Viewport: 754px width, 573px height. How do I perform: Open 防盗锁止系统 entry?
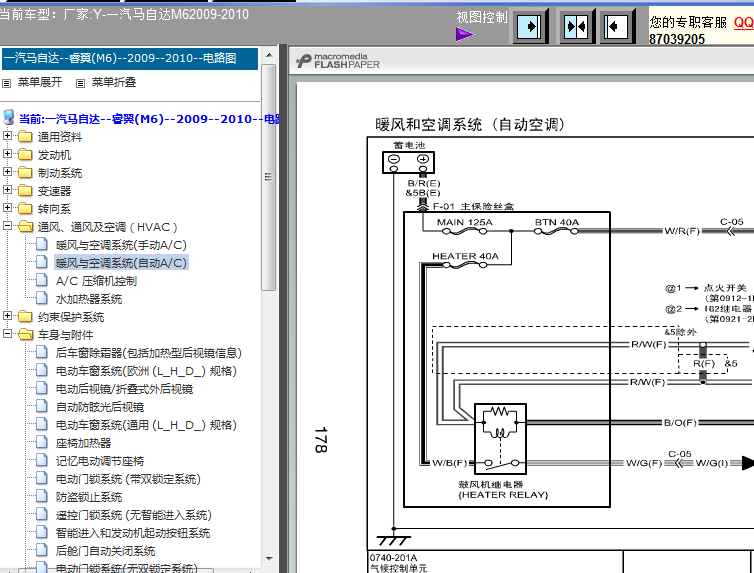(89, 497)
